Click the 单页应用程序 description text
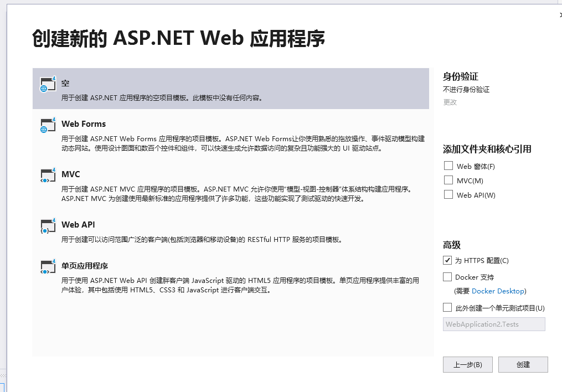 pyautogui.click(x=240, y=285)
